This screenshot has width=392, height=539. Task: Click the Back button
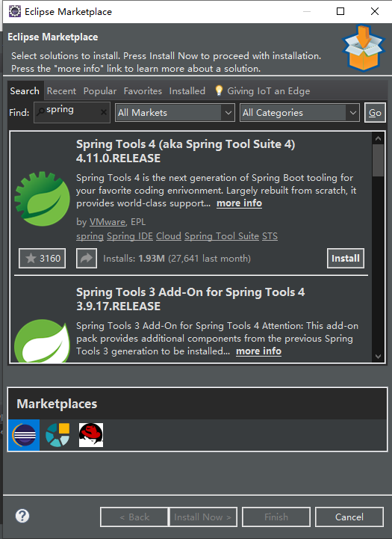[x=134, y=517]
